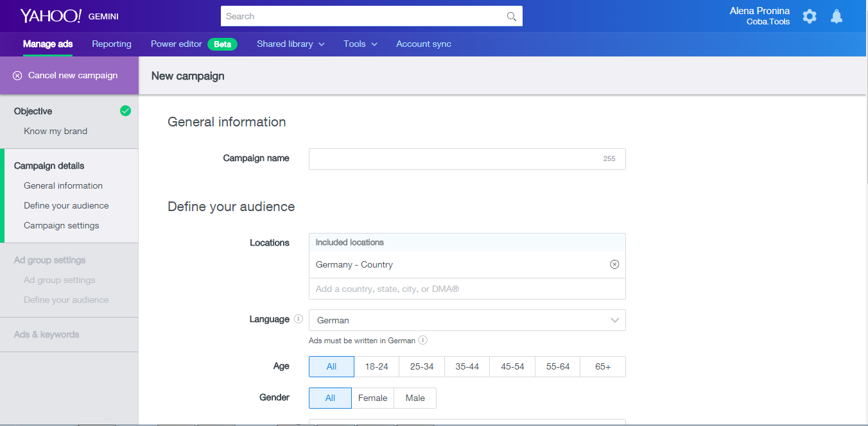This screenshot has width=868, height=426.
Task: Go to Campaign settings in sidebar
Action: pos(62,225)
